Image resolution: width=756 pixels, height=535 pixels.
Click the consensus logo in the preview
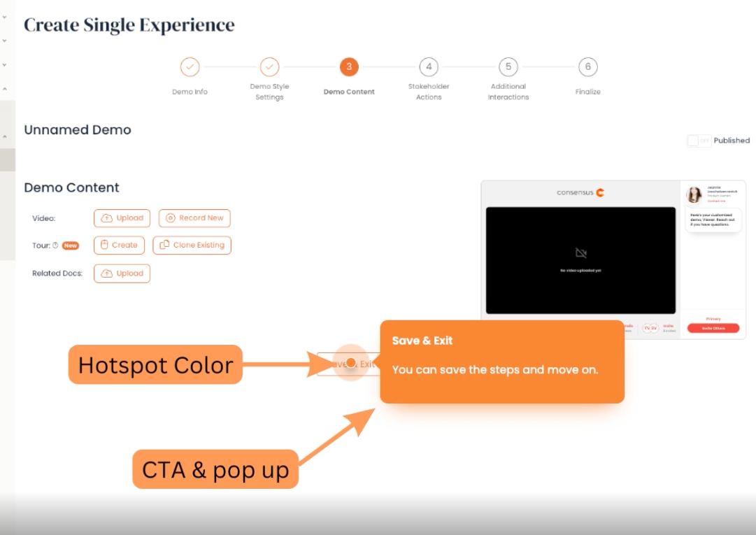pyautogui.click(x=580, y=192)
